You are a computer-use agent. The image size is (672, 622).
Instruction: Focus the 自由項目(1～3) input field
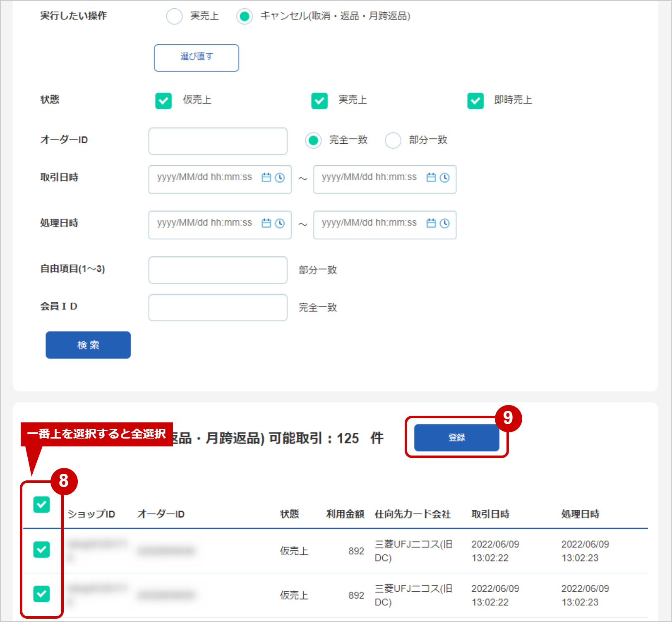[218, 270]
